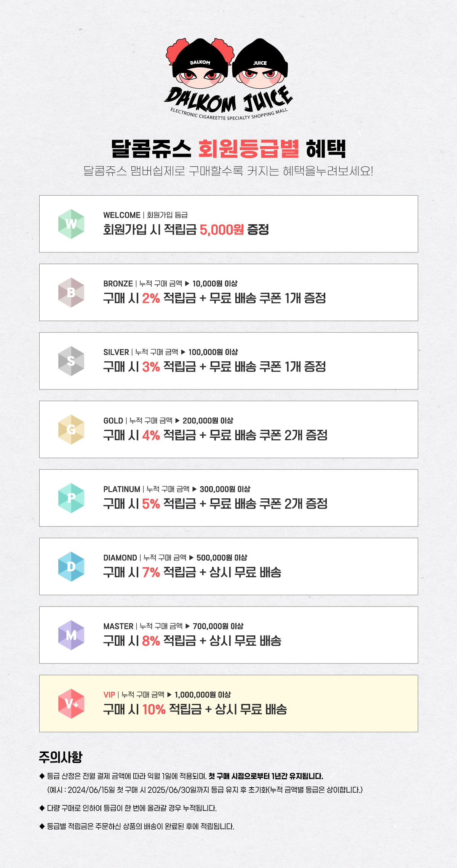The image size is (457, 868).
Task: Click the green W Welcome grade icon
Action: (71, 224)
